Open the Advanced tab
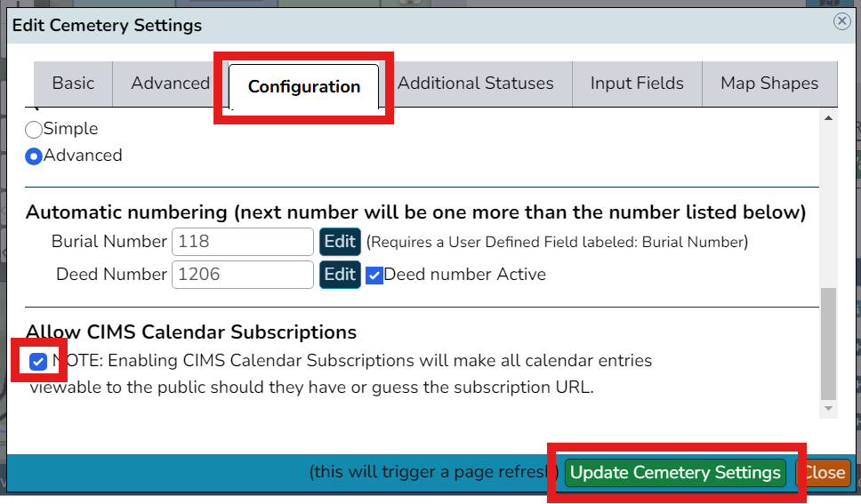 point(170,84)
